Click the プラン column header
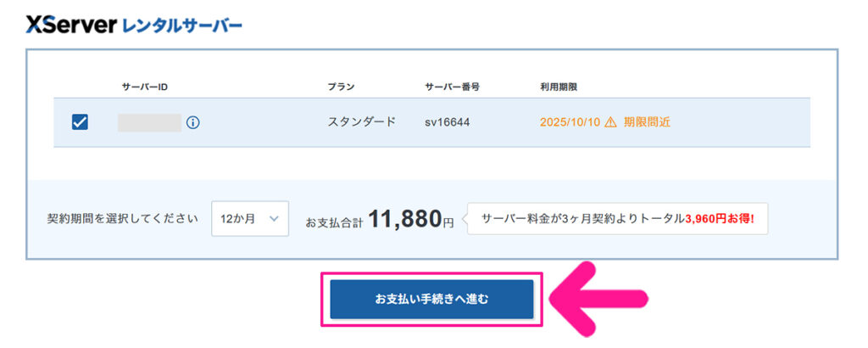The width and height of the screenshot is (868, 348). (x=341, y=87)
